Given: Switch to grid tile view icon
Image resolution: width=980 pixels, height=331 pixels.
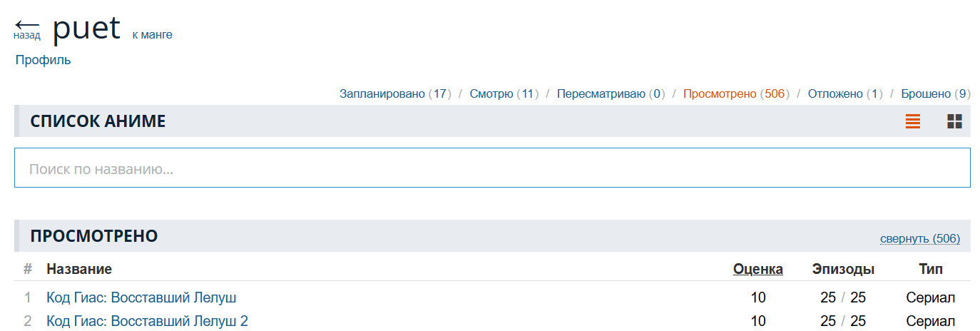Looking at the screenshot, I should (x=954, y=121).
